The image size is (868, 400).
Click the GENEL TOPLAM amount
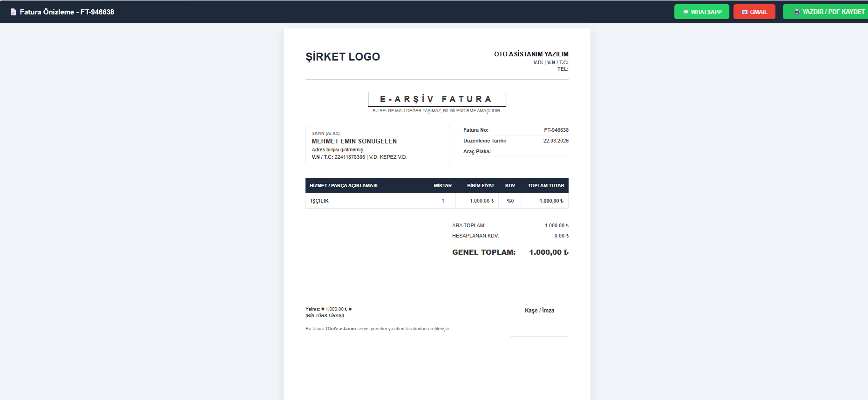pyautogui.click(x=549, y=252)
